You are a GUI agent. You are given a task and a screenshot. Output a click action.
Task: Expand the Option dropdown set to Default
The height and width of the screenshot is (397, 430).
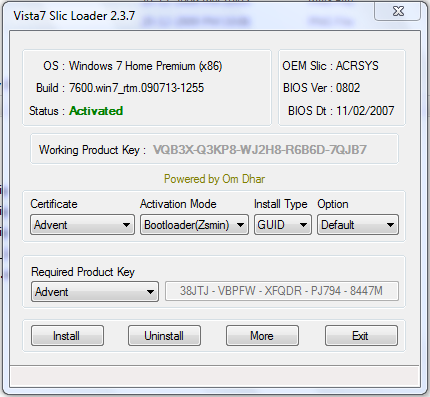point(358,225)
